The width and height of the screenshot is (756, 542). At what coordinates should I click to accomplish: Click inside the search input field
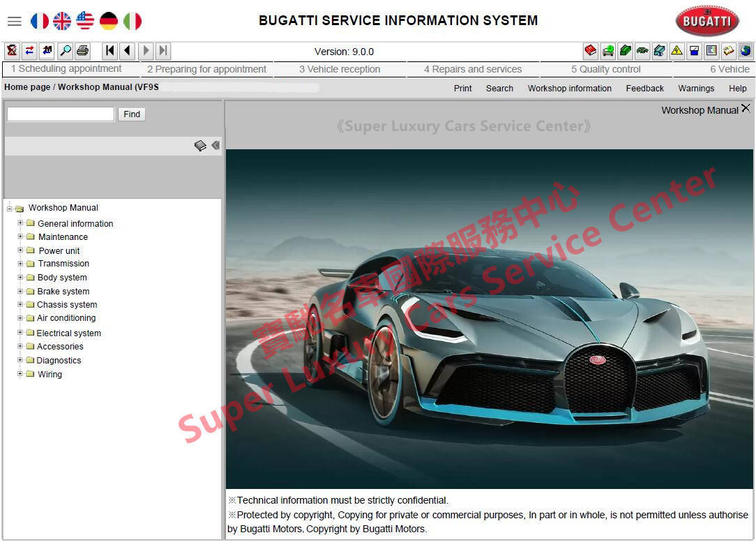[59, 114]
